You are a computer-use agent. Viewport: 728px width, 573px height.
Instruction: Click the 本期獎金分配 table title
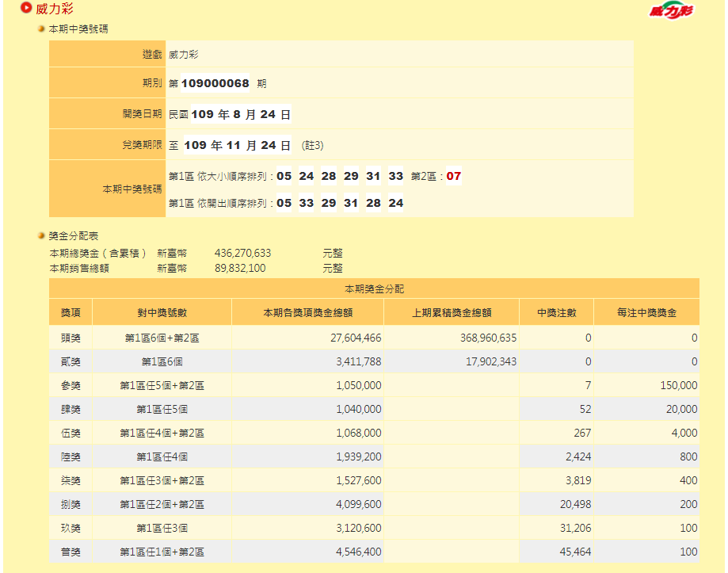[x=374, y=288]
